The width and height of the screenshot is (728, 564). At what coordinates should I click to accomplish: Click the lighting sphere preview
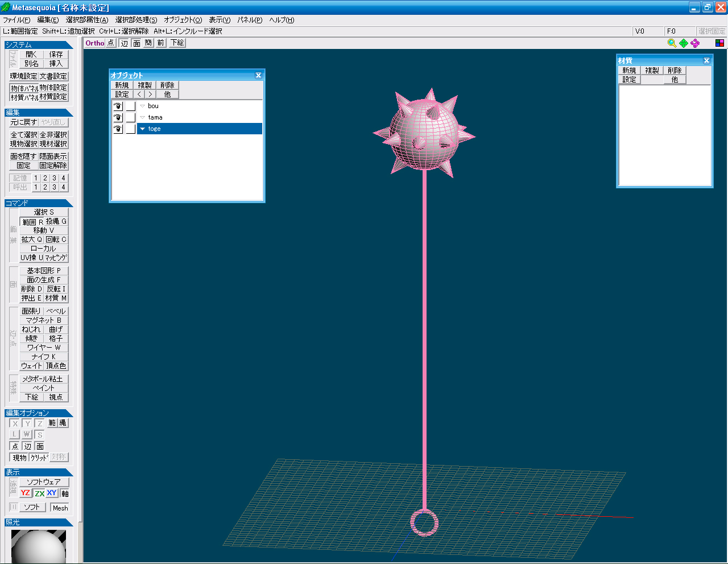point(39,546)
